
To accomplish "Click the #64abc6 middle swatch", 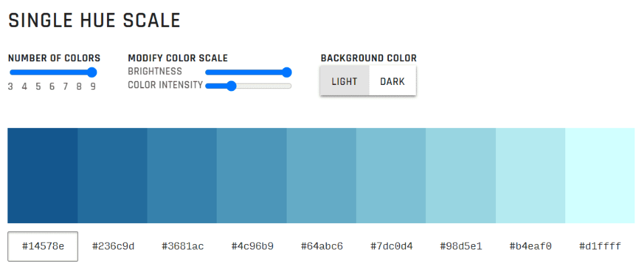I will tap(322, 175).
